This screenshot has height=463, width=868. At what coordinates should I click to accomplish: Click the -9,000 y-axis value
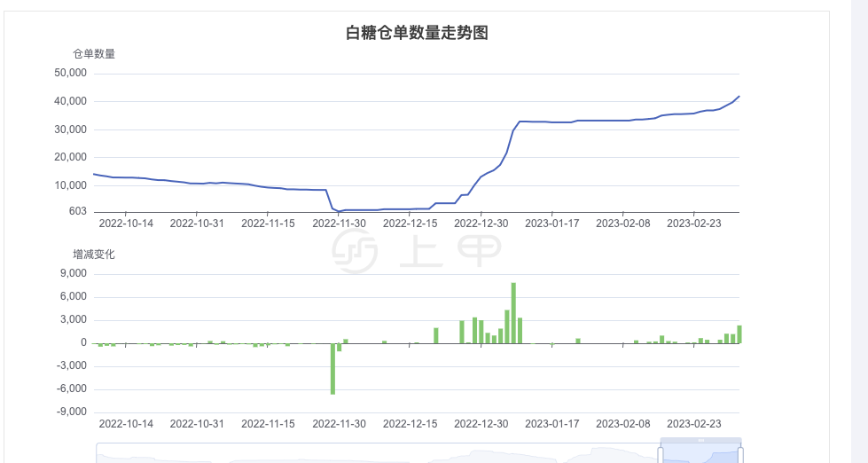[x=71, y=412]
